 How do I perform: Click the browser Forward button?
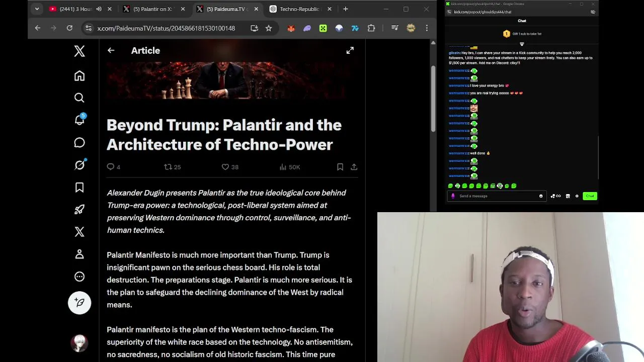tap(53, 28)
